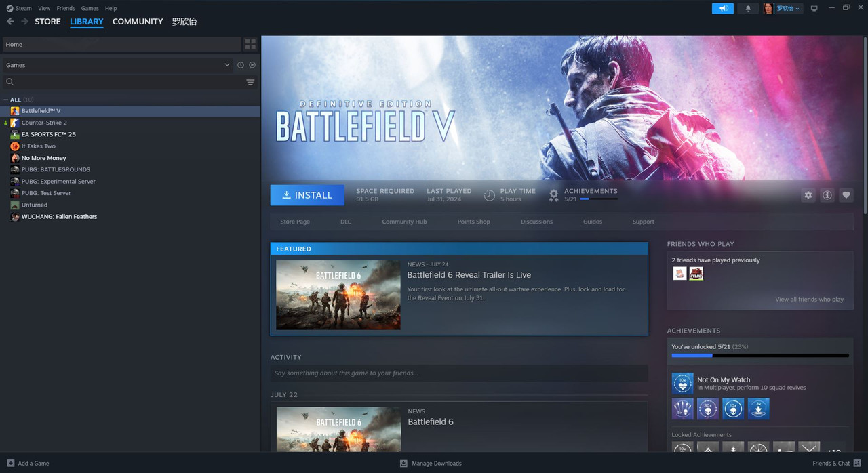Click the first friend avatar who played
The height and width of the screenshot is (473, 868).
pyautogui.click(x=679, y=273)
